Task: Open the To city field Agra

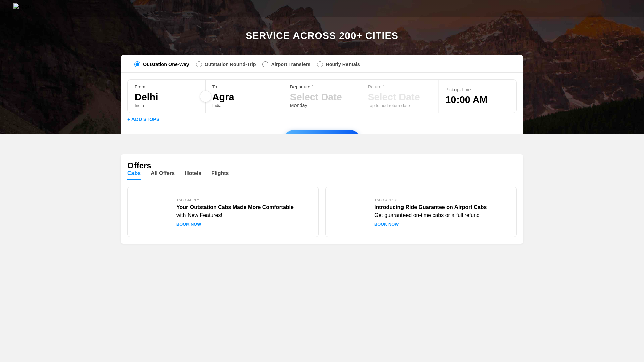Action: [244, 96]
